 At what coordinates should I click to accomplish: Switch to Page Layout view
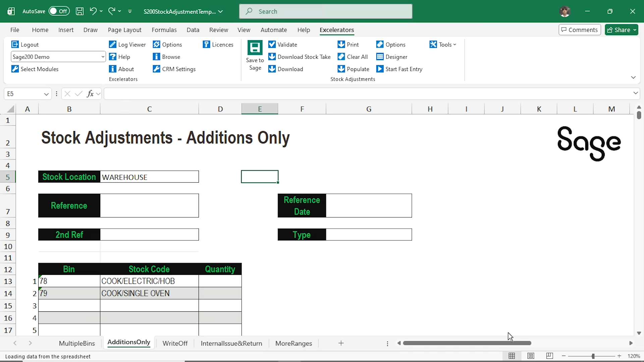point(531,356)
